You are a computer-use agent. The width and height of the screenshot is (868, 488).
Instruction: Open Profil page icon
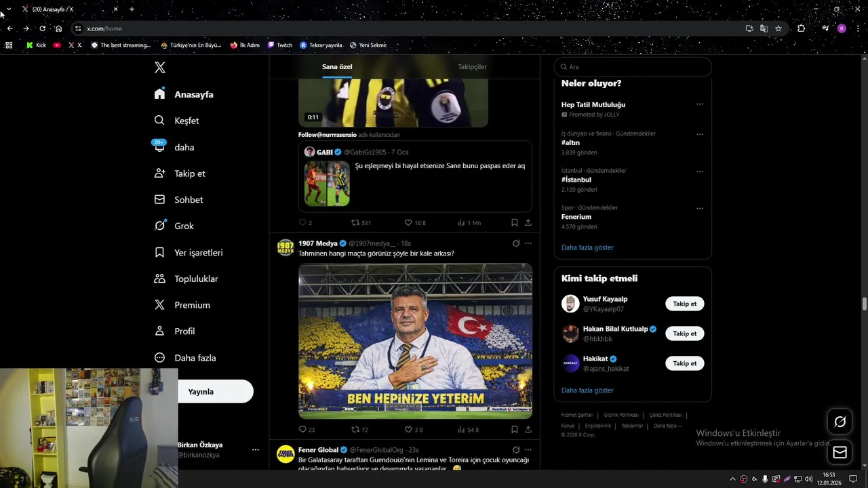(159, 331)
